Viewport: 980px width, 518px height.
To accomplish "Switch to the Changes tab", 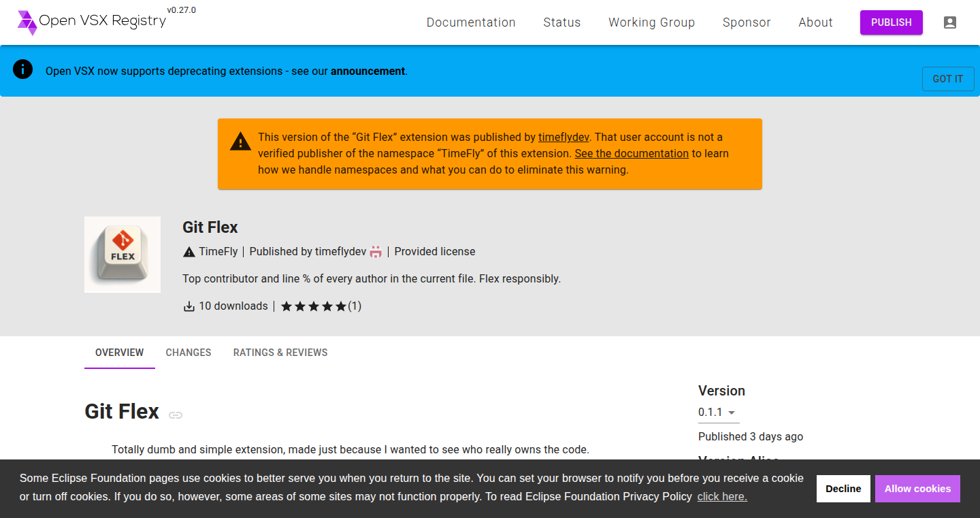I will pos(189,353).
